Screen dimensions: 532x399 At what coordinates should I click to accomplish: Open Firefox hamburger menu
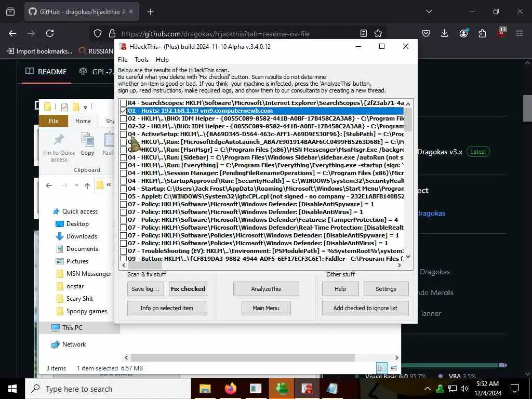(520, 33)
